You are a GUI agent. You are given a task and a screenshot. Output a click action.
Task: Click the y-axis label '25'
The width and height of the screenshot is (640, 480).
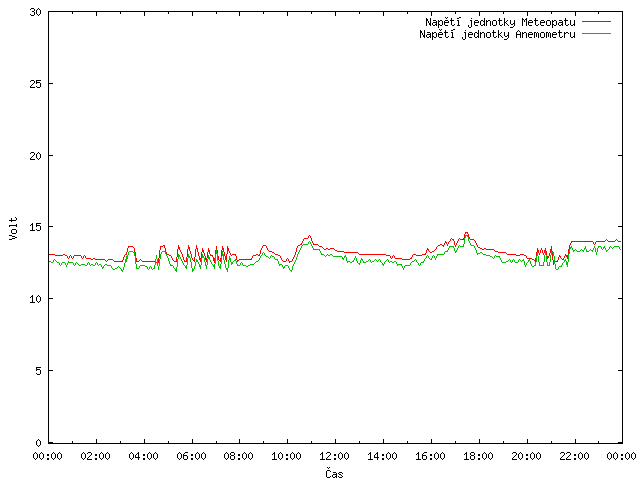click(36, 84)
